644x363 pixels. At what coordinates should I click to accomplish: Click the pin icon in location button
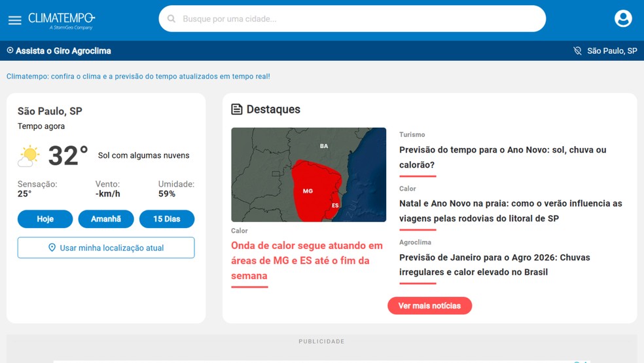coord(52,248)
